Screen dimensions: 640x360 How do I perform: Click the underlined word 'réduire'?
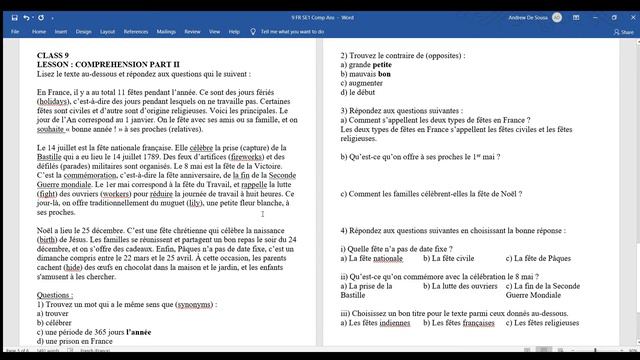coord(161,194)
